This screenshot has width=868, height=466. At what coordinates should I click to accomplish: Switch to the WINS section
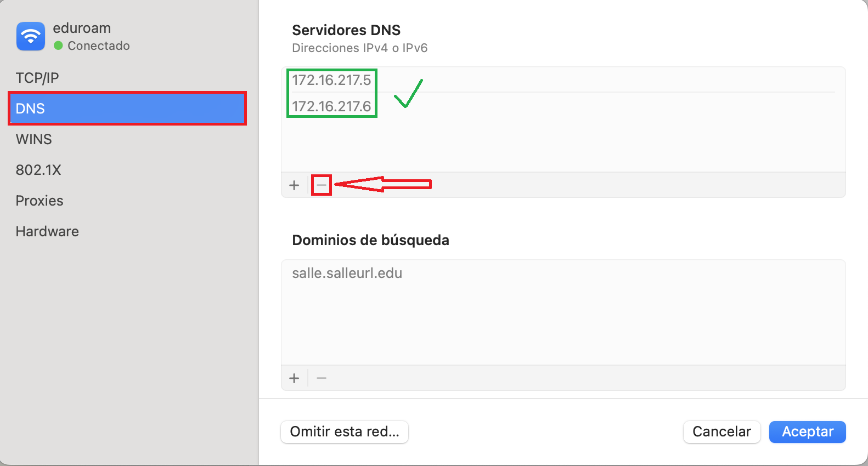click(34, 139)
